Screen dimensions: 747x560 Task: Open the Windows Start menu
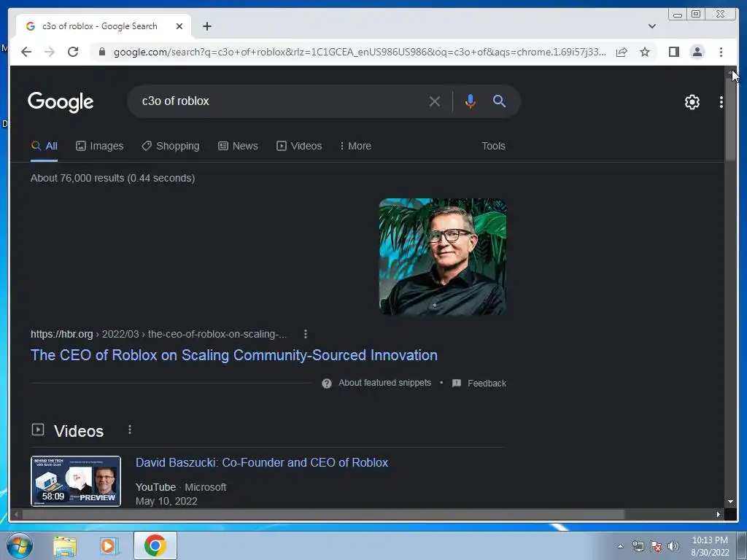click(x=20, y=545)
